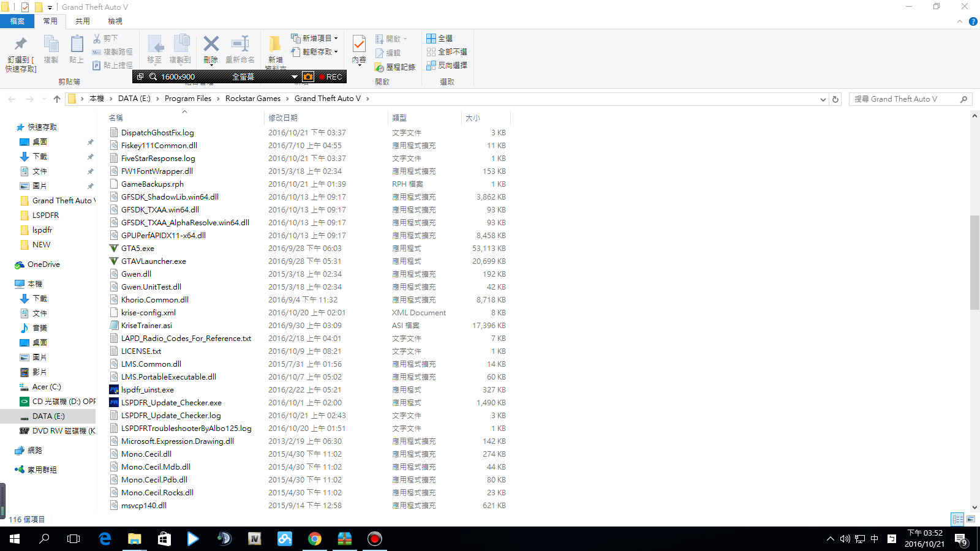Click the vertical scrollbar thumb of file list
This screenshot has height=551, width=980.
[974, 263]
